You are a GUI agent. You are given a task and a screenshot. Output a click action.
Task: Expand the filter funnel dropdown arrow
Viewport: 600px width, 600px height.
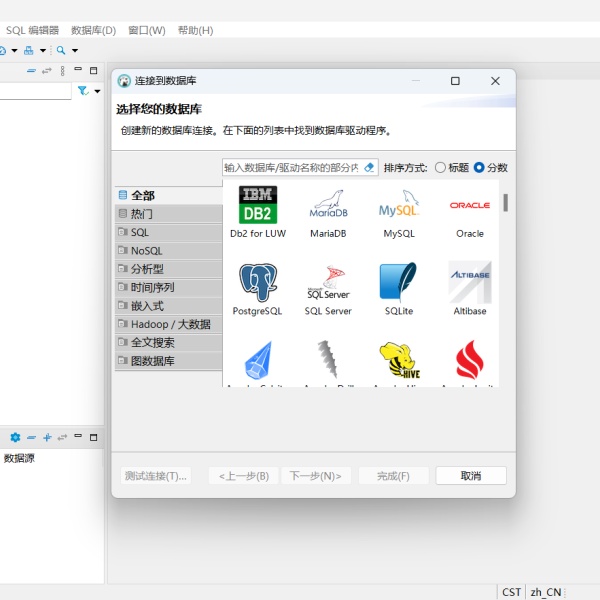(97, 91)
